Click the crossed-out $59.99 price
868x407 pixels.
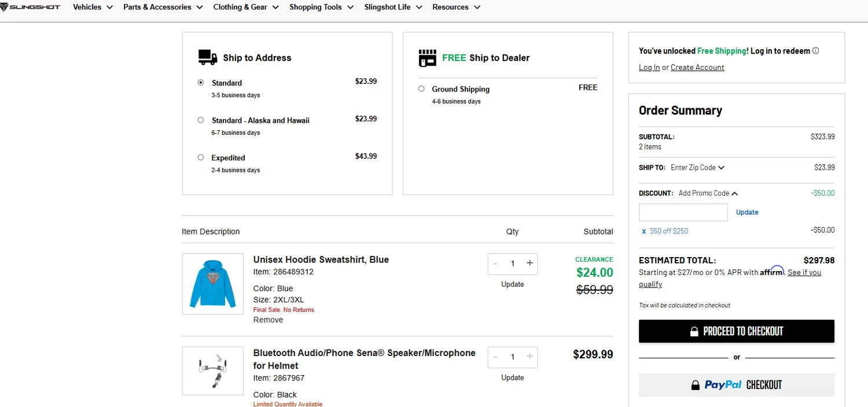[595, 290]
